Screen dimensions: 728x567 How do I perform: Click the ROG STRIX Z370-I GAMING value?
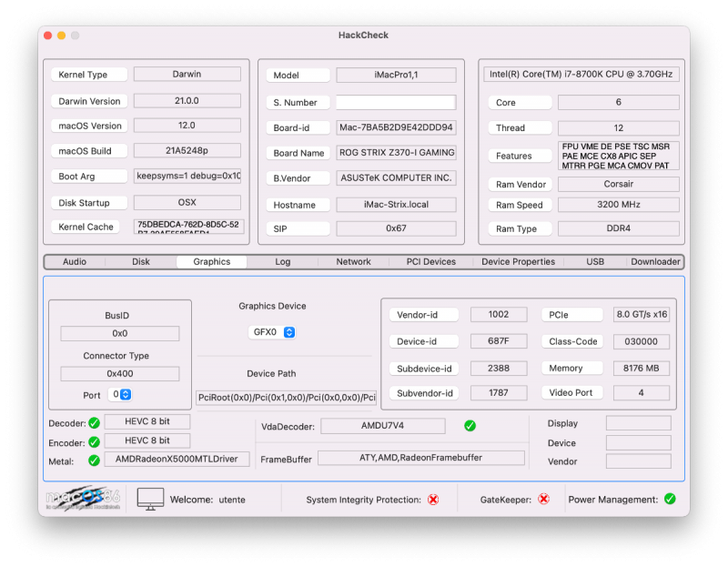(x=396, y=152)
